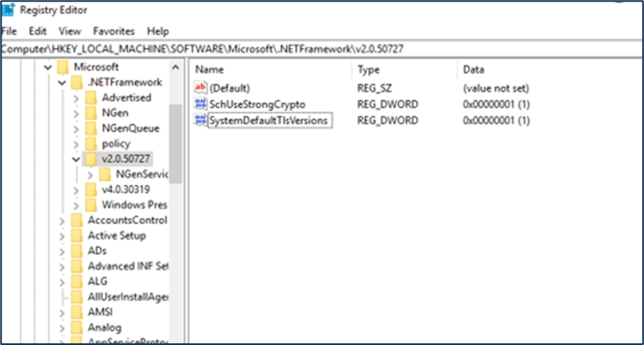Select the SchUseStrongCrypto value name
This screenshot has width=644, height=345.
tap(258, 105)
